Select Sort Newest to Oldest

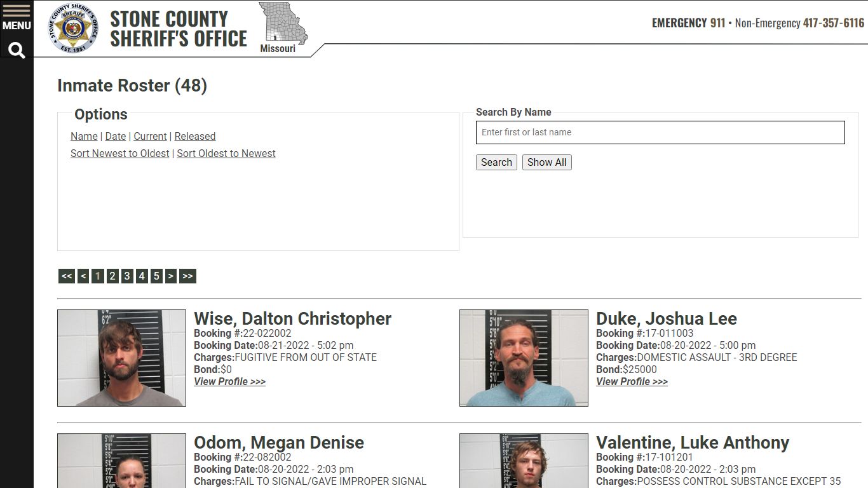click(120, 153)
